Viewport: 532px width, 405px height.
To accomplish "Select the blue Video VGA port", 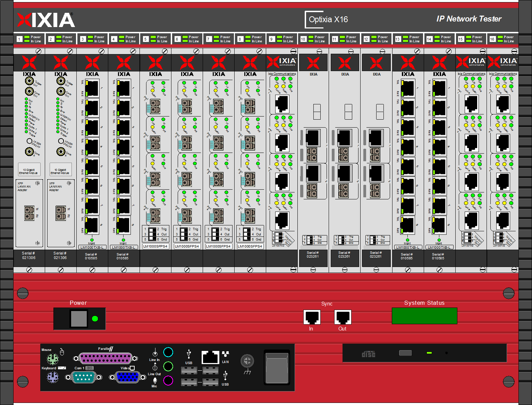I will click(x=127, y=377).
